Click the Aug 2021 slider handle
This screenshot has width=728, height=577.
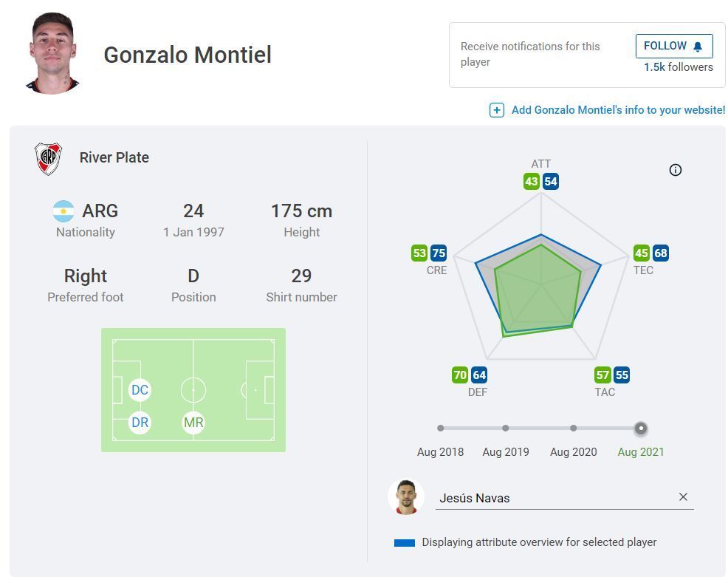[641, 428]
